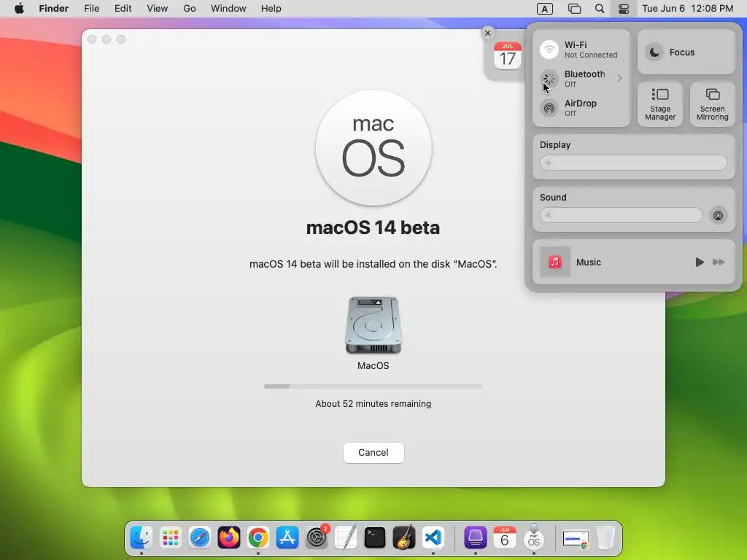This screenshot has height=560, width=747.
Task: Open the App Store from the Dock
Action: [x=287, y=538]
